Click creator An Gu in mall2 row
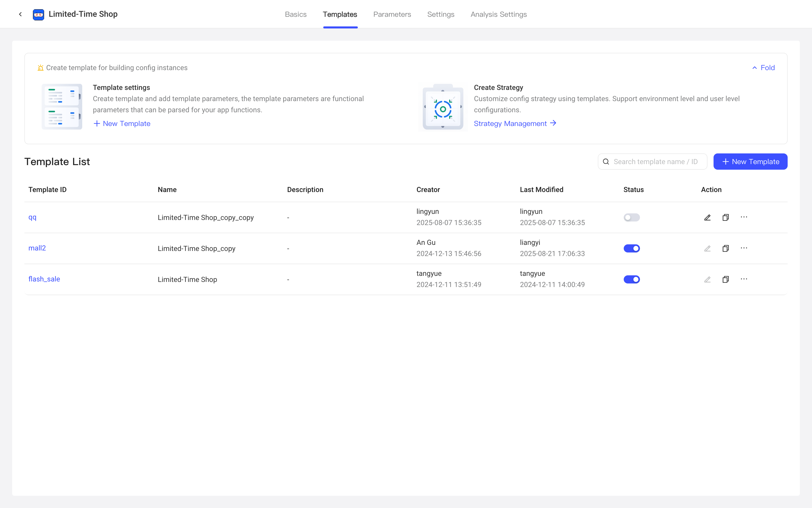812x508 pixels. coord(426,242)
